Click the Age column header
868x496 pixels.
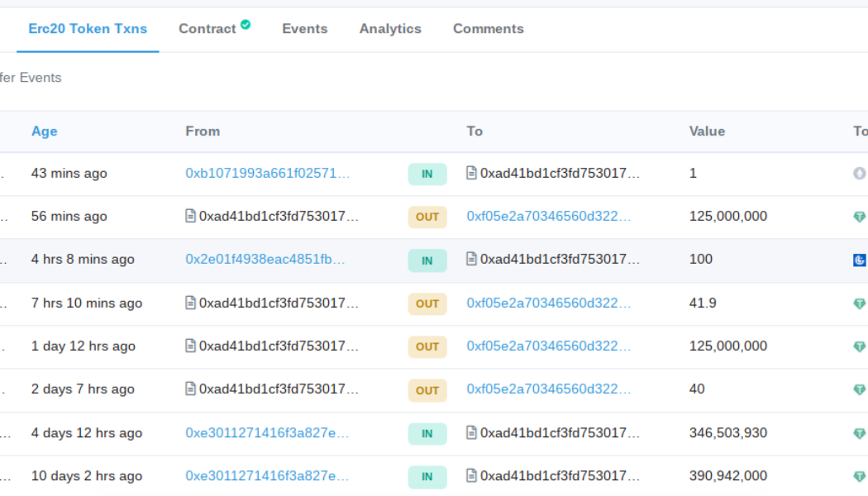click(45, 131)
